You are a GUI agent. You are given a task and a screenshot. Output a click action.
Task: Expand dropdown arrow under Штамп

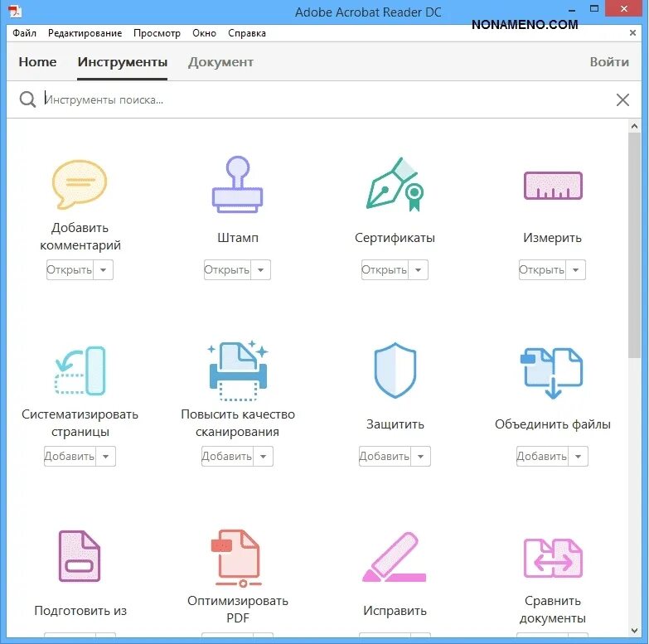[x=261, y=270]
